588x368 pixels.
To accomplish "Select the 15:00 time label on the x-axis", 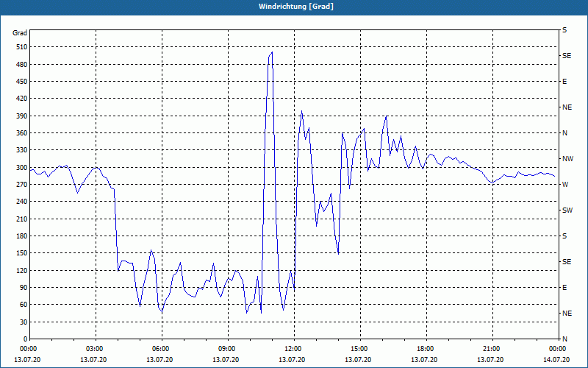I will 360,349.
